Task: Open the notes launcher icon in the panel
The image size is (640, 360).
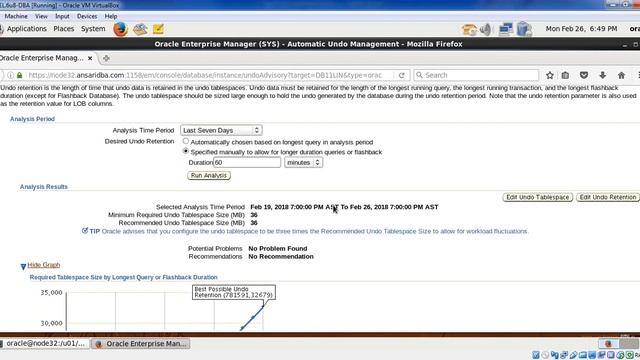Action: (x=158, y=29)
